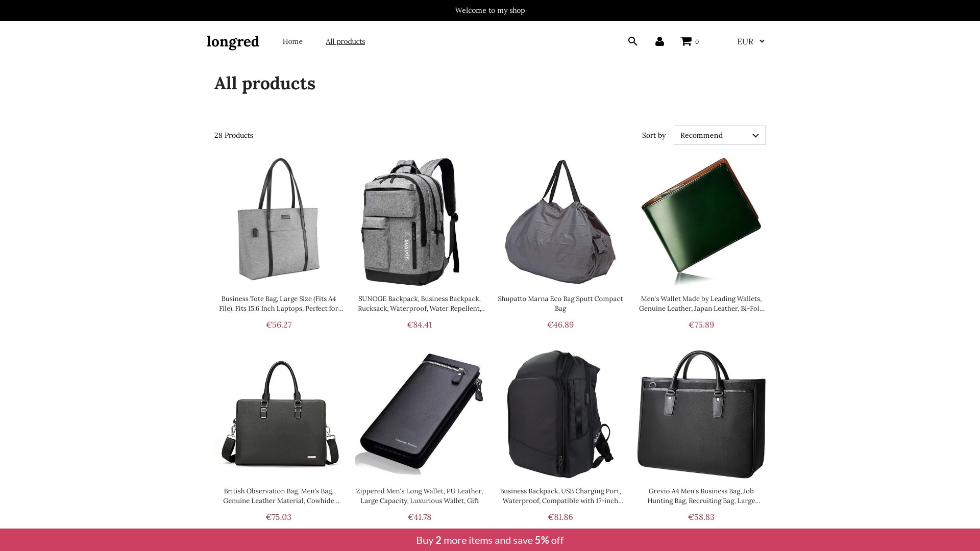This screenshot has width=980, height=551.
Task: View the British Observation Bag image
Action: click(279, 414)
